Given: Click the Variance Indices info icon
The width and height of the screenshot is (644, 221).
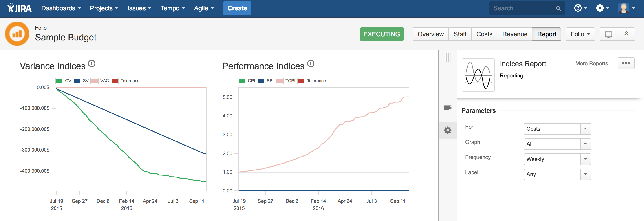Looking at the screenshot, I should click(92, 64).
